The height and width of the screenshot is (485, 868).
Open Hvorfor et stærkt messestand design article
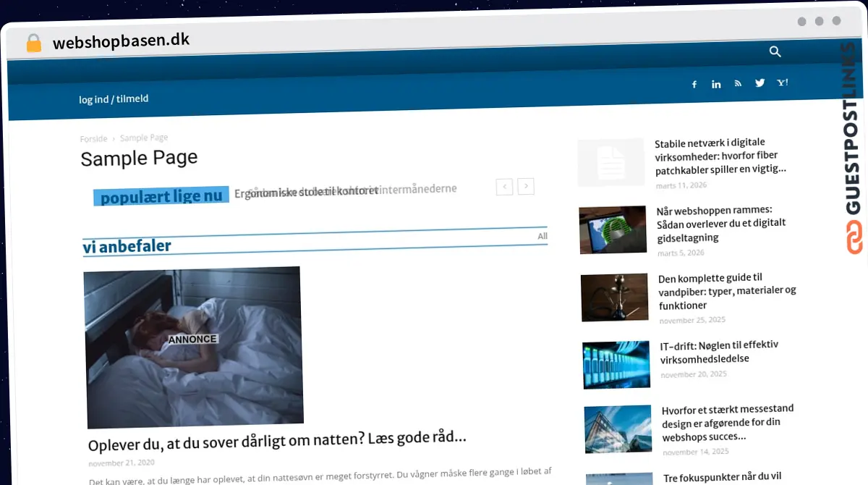[x=728, y=423]
